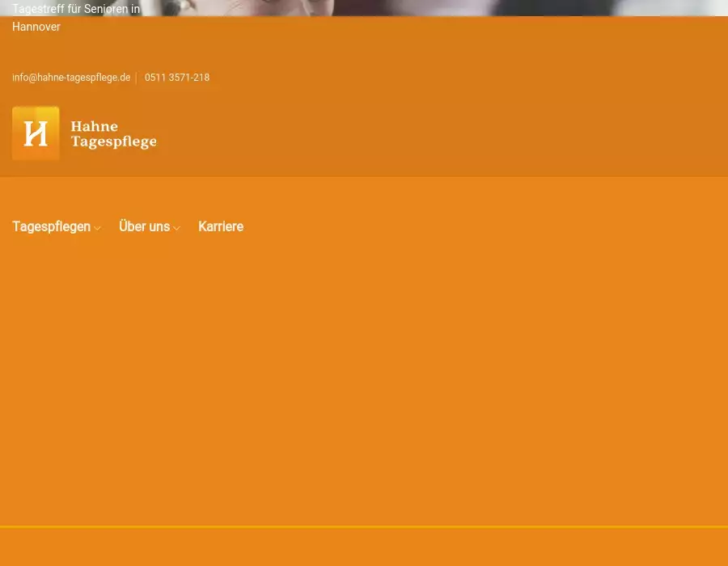Viewport: 728px width, 566px height.
Task: Click the 'Tagestreff für Senioren in' heading line
Action: pyautogui.click(x=76, y=9)
